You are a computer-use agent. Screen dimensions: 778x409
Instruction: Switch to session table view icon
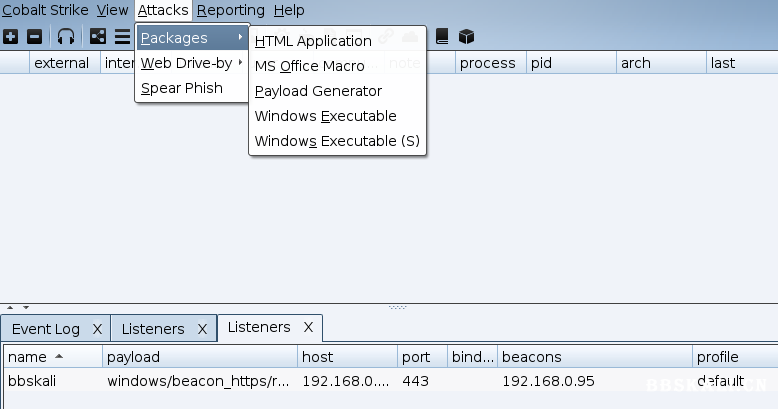tap(122, 37)
